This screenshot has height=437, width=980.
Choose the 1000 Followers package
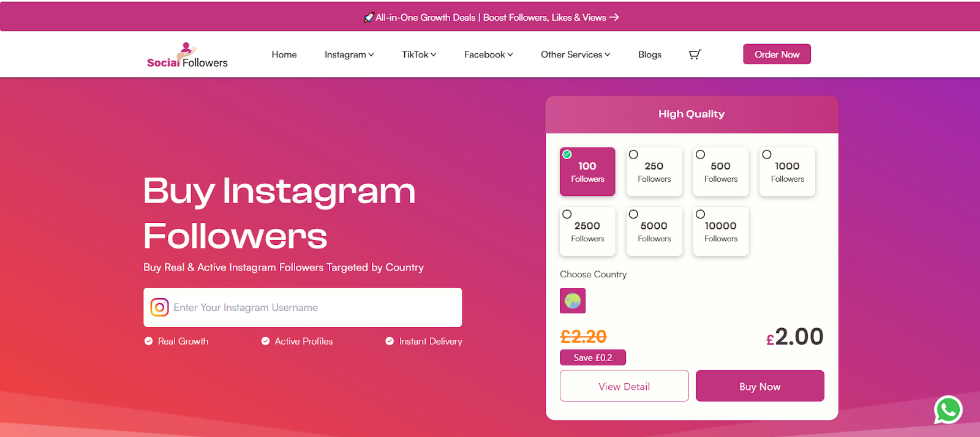click(787, 171)
